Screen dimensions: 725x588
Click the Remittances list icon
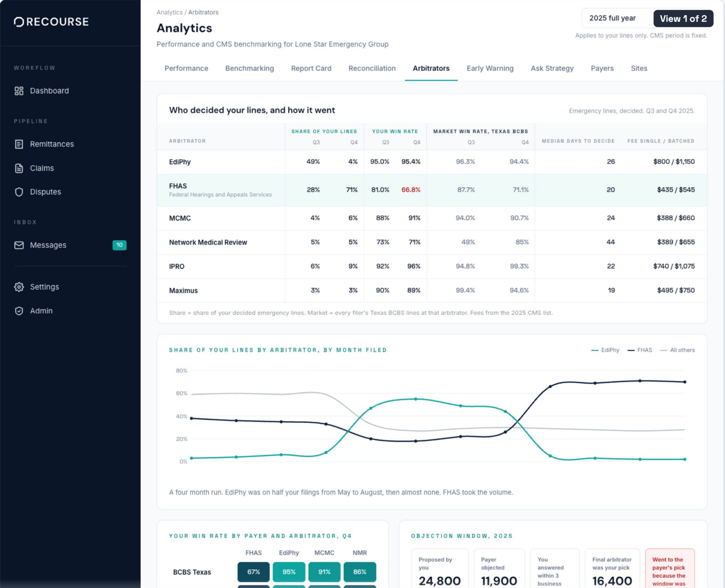pos(19,144)
